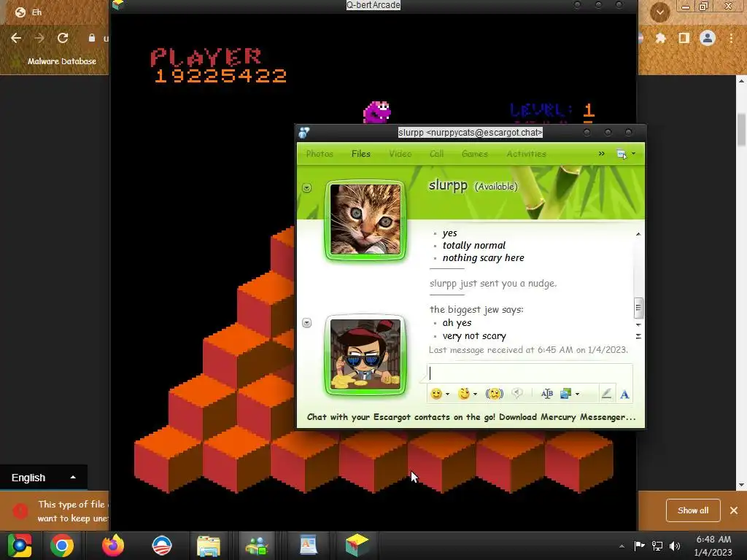Switch to Q-bert cube taskbar button
The height and width of the screenshot is (560, 747).
pyautogui.click(x=357, y=545)
